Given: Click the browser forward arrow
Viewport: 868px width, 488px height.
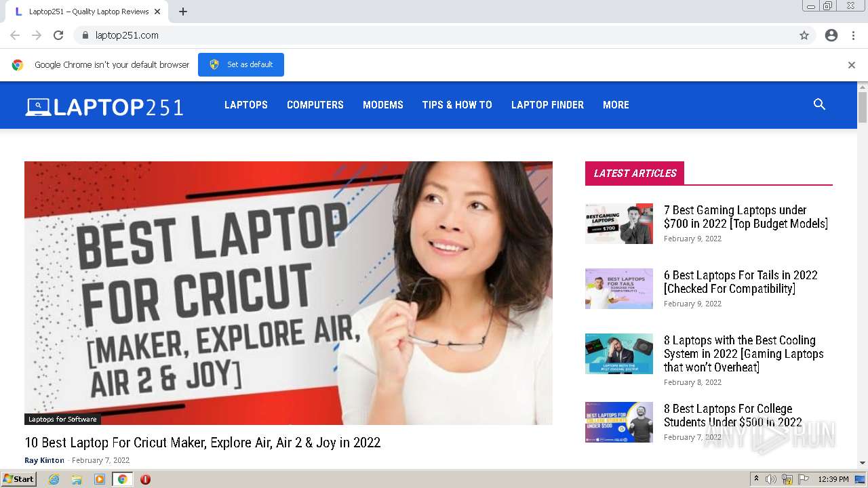Looking at the screenshot, I should pyautogui.click(x=37, y=35).
